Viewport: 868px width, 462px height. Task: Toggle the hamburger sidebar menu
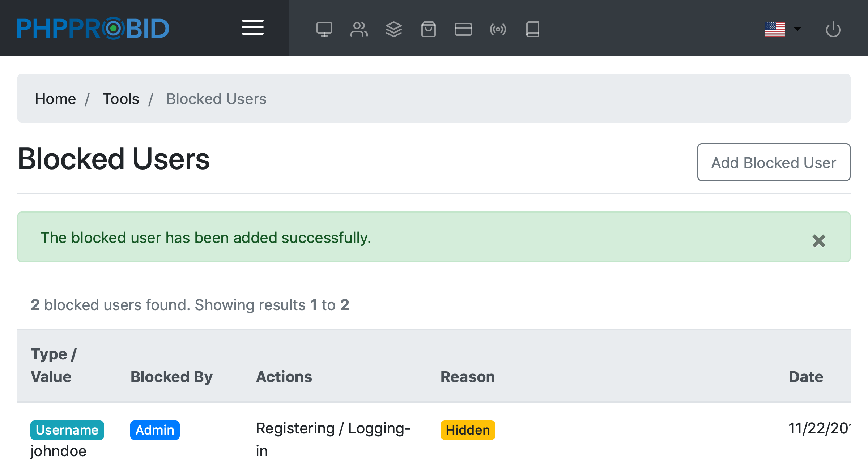(x=252, y=27)
